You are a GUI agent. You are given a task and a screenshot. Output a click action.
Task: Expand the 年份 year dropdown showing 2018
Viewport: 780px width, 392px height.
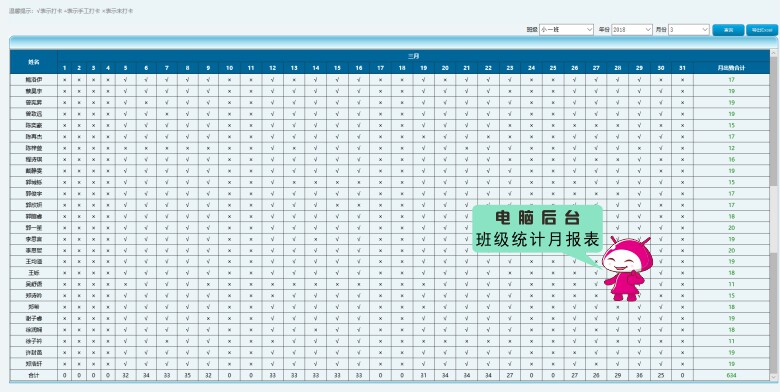click(632, 30)
